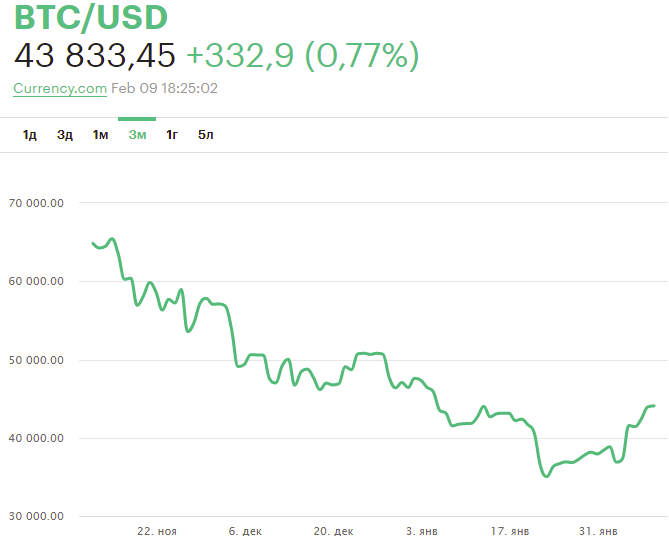Click the active 3м period tab
The height and width of the screenshot is (540, 669).
[x=137, y=135]
